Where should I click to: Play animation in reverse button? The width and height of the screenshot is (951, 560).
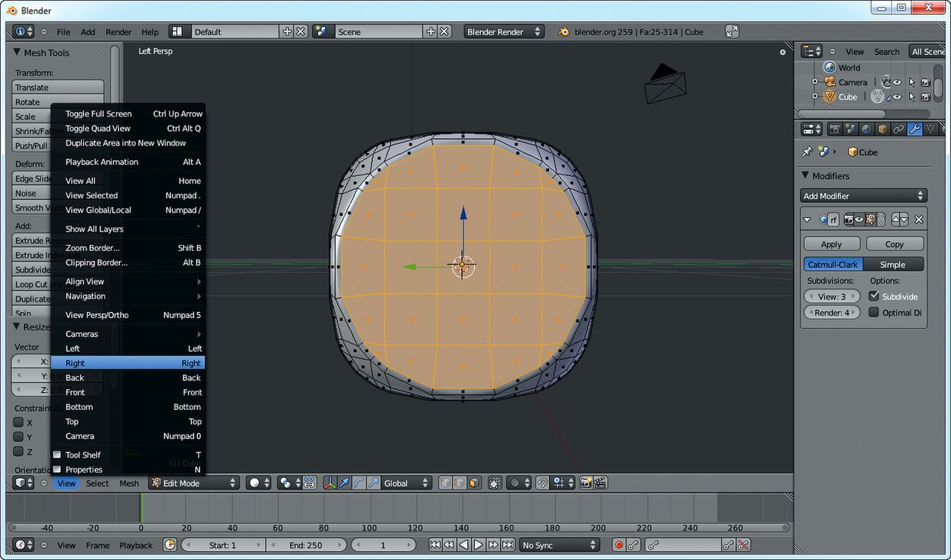coord(464,545)
